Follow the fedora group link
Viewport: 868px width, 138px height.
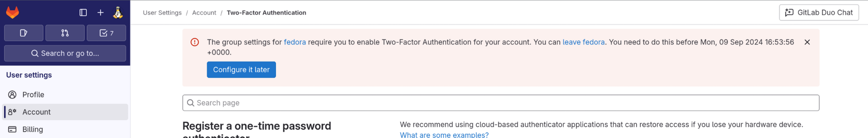295,42
